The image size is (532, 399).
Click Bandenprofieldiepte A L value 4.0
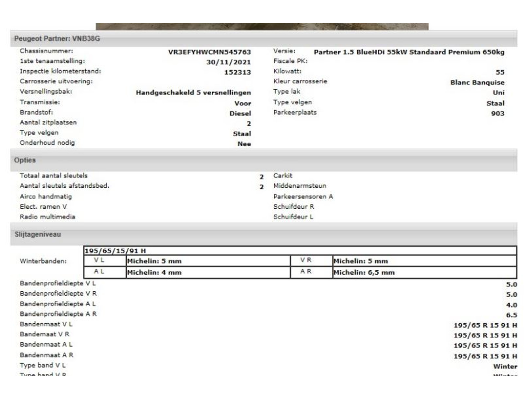coord(511,305)
